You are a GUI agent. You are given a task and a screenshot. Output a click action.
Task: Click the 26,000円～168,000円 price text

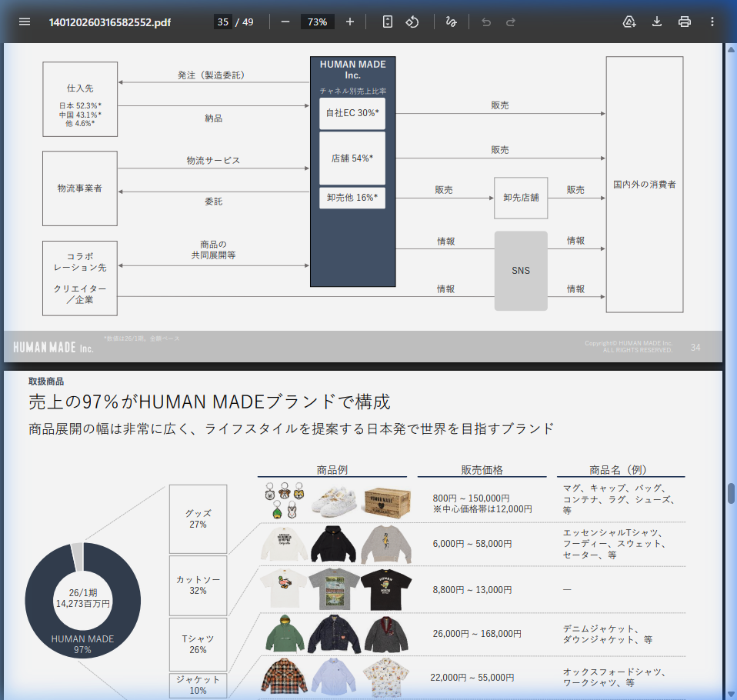(477, 634)
